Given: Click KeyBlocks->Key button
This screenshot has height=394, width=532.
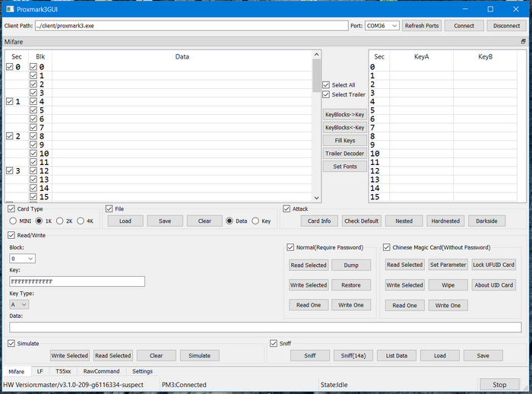Looking at the screenshot, I should click(x=345, y=114).
